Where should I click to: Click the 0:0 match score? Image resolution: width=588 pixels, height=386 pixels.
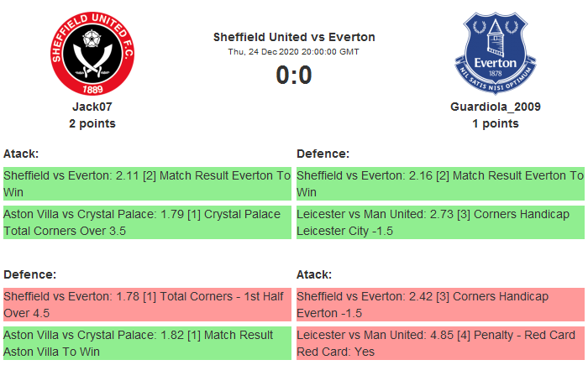click(x=294, y=76)
